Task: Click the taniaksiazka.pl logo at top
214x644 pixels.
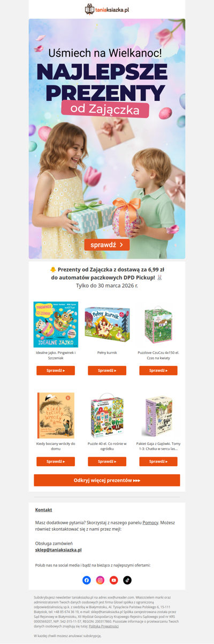Action: pyautogui.click(x=107, y=9)
